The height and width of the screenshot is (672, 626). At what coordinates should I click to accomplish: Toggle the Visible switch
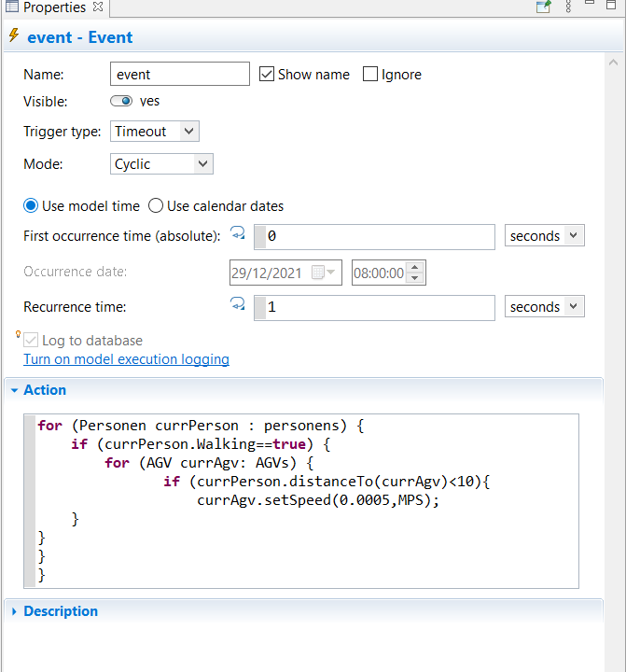click(x=121, y=101)
